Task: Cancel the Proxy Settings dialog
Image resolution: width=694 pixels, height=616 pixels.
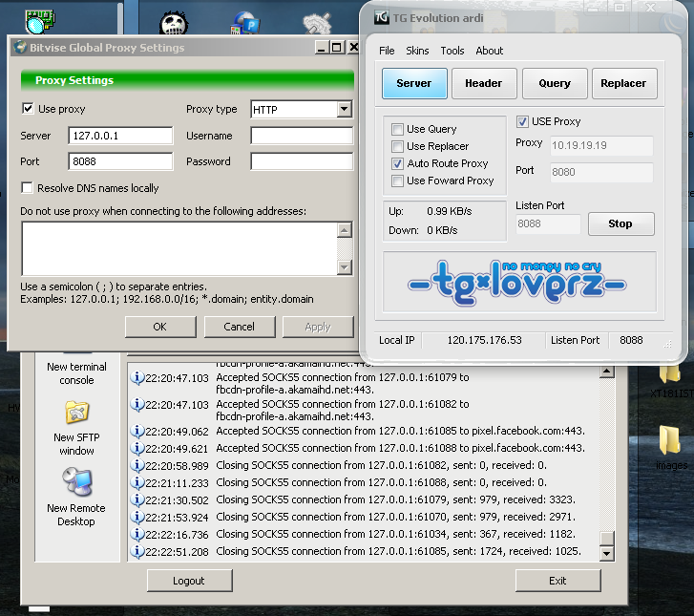Action: pyautogui.click(x=240, y=327)
